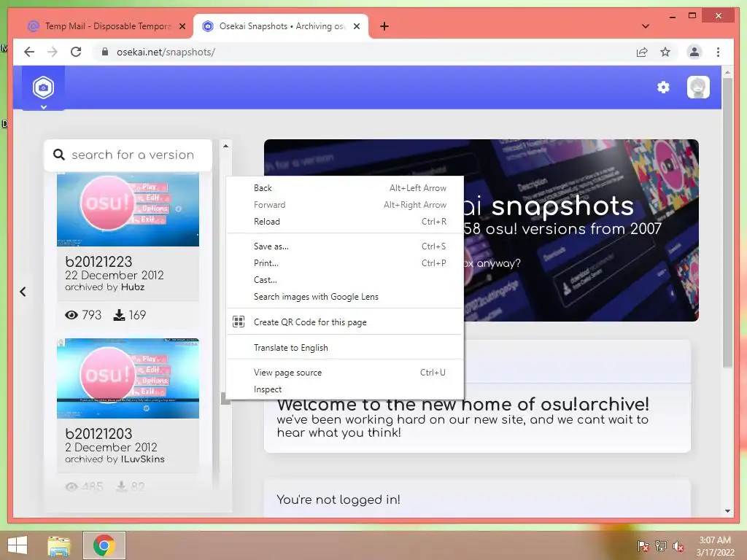This screenshot has height=560, width=747.
Task: Click the QR code icon in context menu
Action: pyautogui.click(x=239, y=322)
